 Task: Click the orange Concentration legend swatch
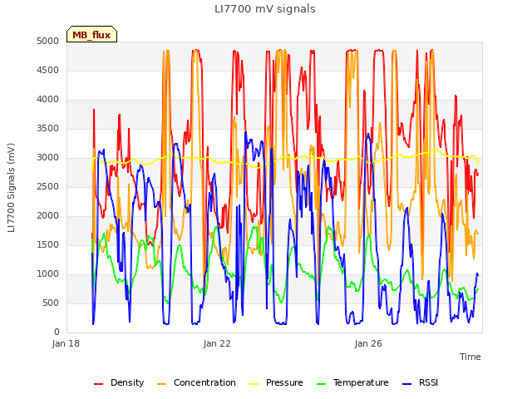[x=162, y=384]
